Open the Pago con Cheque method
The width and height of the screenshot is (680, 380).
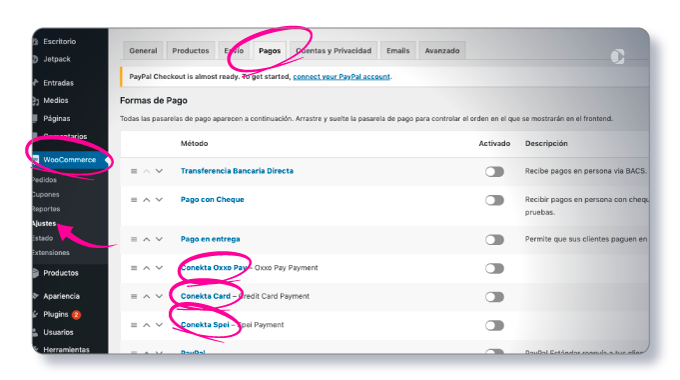tap(212, 200)
